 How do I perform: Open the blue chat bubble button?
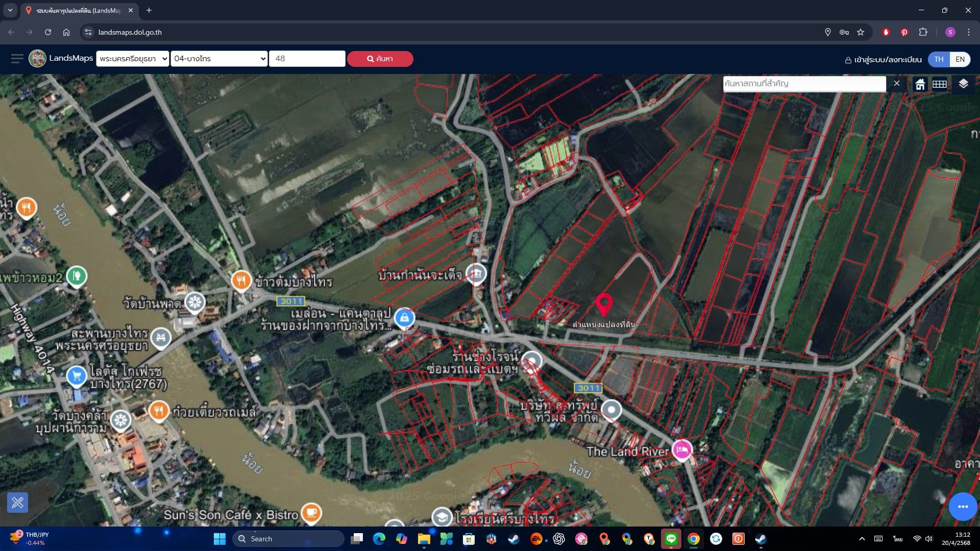coord(963,506)
